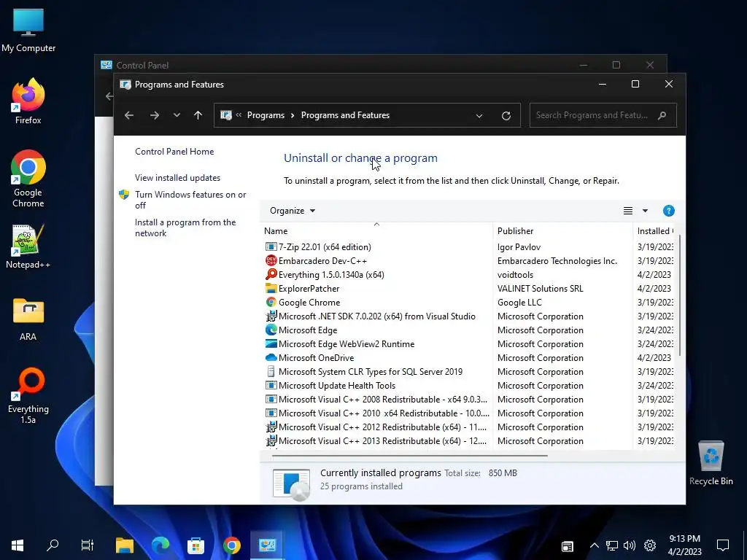Screen dimensions: 747x560
Task: Click View installed updates link
Action: point(178,178)
